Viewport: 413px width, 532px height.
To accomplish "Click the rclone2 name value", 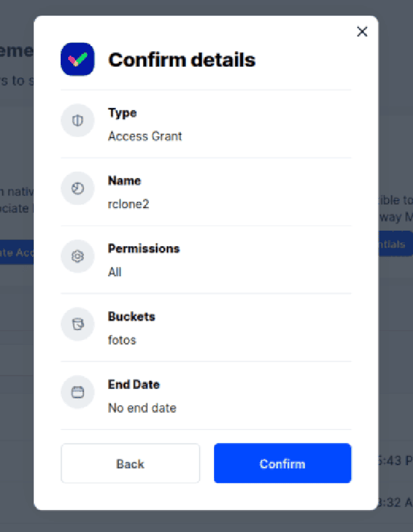I will click(128, 204).
